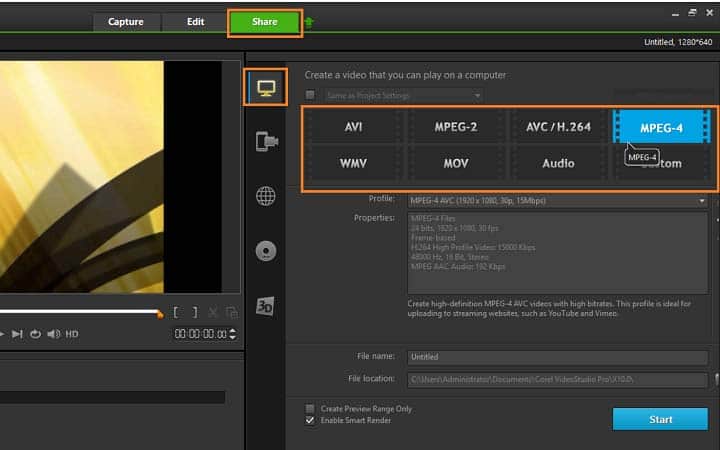This screenshot has width=720, height=450.
Task: Toggle the HD preview button
Action: [72, 334]
